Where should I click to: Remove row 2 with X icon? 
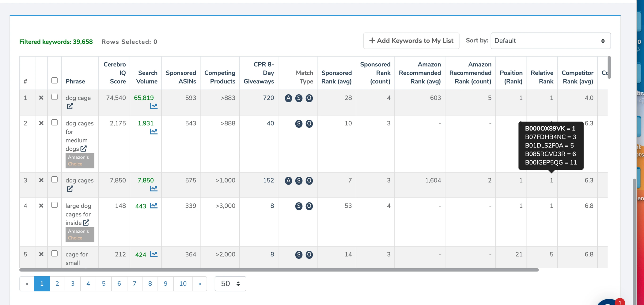pyautogui.click(x=41, y=123)
